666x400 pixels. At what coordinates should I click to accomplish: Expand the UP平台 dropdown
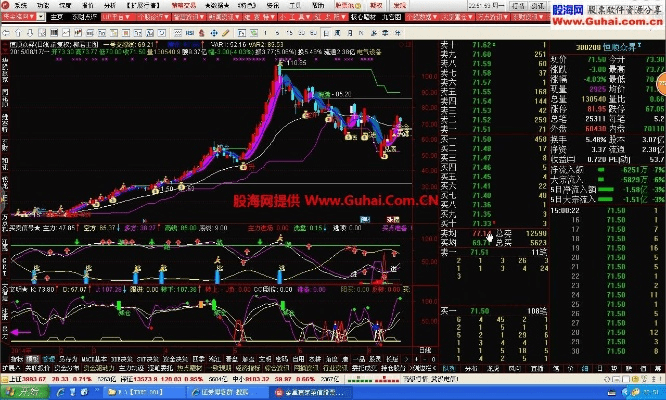(117, 17)
